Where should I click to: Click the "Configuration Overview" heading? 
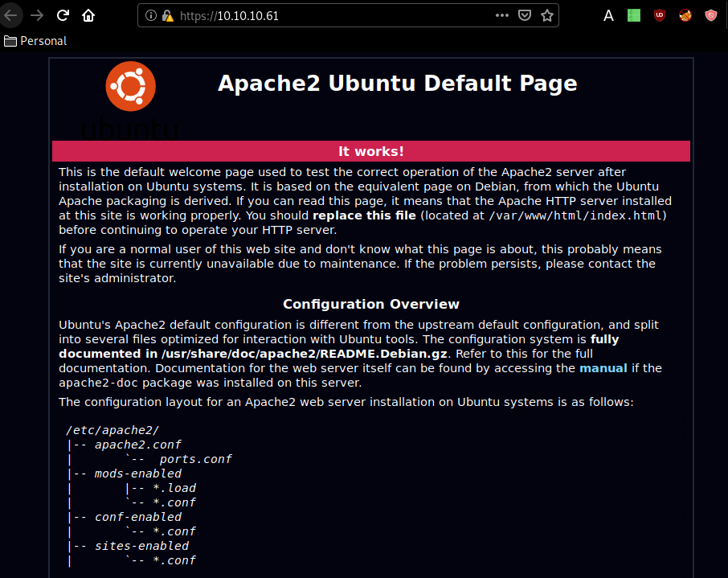(371, 305)
